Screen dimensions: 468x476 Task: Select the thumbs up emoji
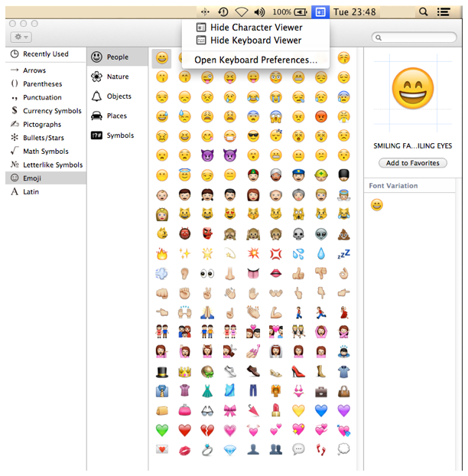[298, 273]
